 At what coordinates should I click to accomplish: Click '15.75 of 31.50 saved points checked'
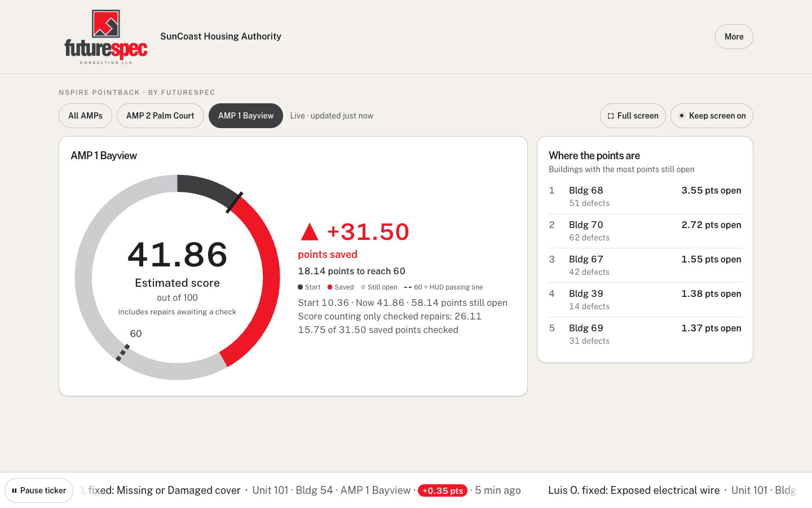pos(378,330)
